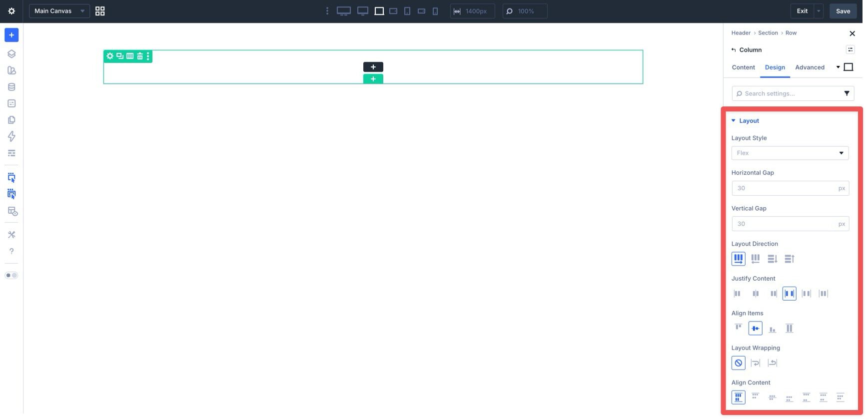Switch to the Design tab
The height and width of the screenshot is (420, 868).
775,67
